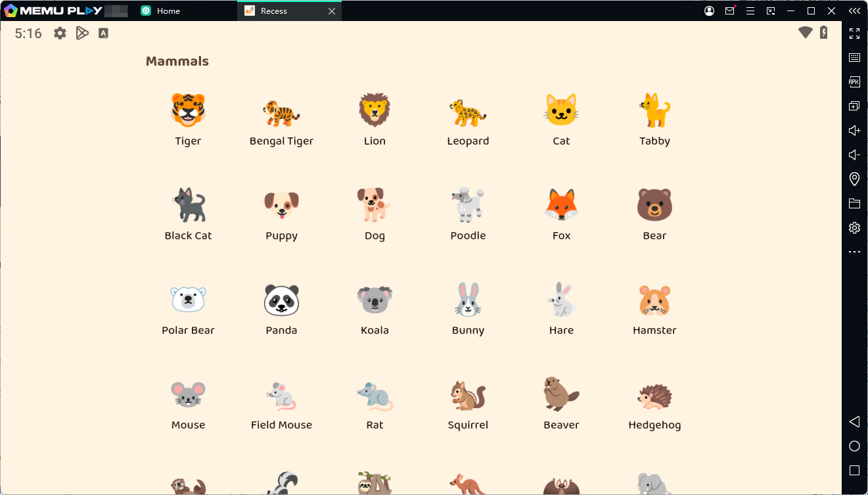Install an APK from the sidebar
Image resolution: width=868 pixels, height=495 pixels.
tap(854, 82)
